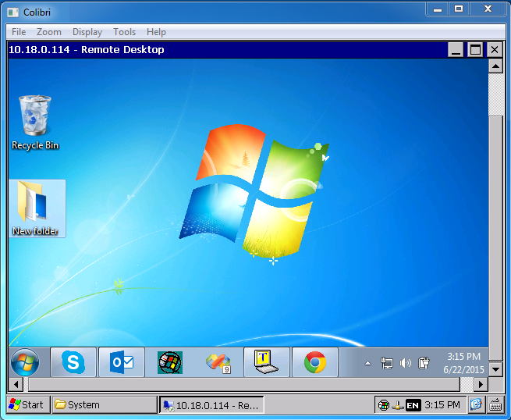The height and width of the screenshot is (420, 511).
Task: Click the left arrow of the horizontal scrollbar
Action: click(x=16, y=384)
